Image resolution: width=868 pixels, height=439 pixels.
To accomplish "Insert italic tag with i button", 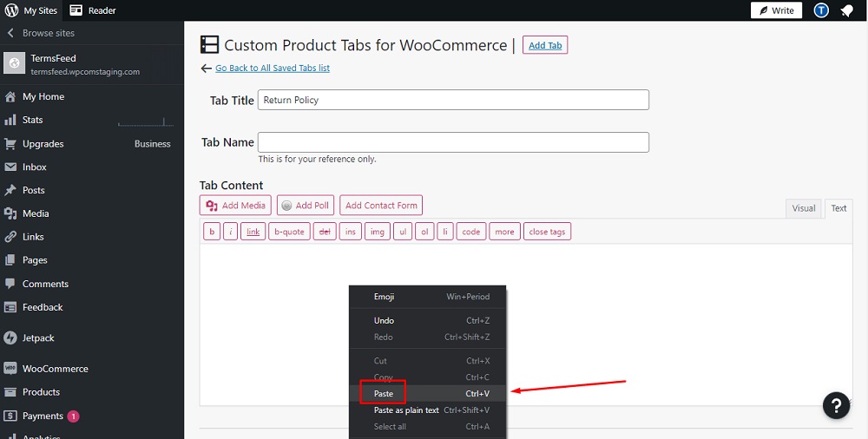I will [x=231, y=232].
